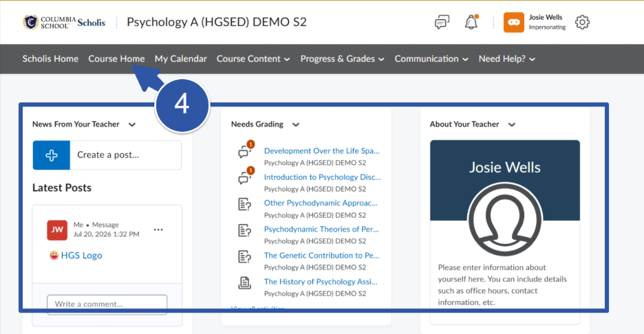Viewport: 644px width, 334px height.
Task: Open the notifications bell icon
Action: click(471, 22)
